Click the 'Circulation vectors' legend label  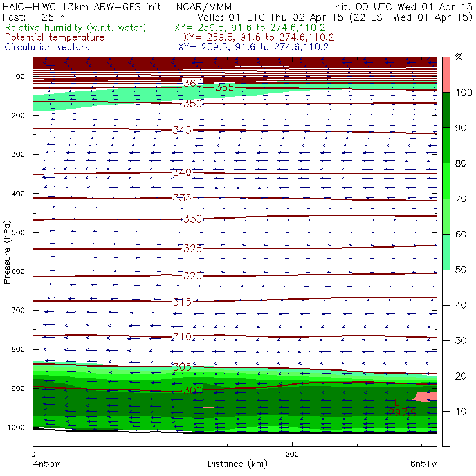48,47
